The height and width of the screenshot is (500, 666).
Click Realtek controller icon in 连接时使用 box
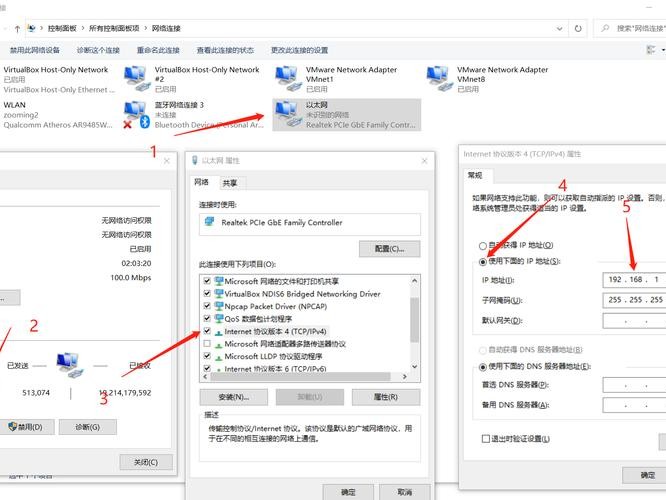pos(209,221)
